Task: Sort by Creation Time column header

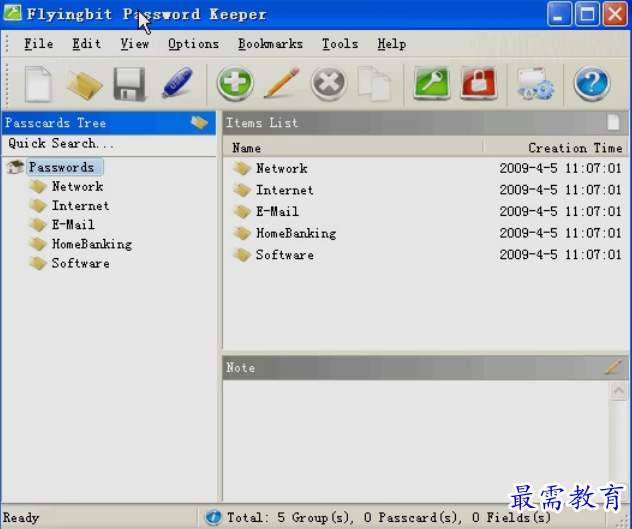Action: click(555, 148)
